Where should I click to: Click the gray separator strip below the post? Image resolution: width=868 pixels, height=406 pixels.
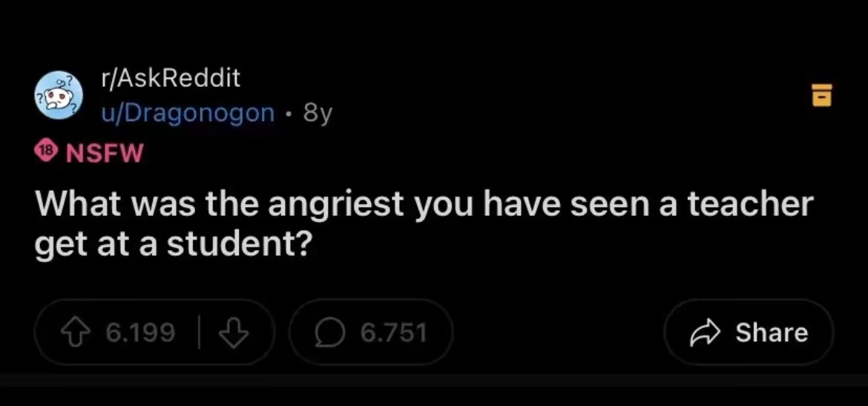(x=434, y=380)
